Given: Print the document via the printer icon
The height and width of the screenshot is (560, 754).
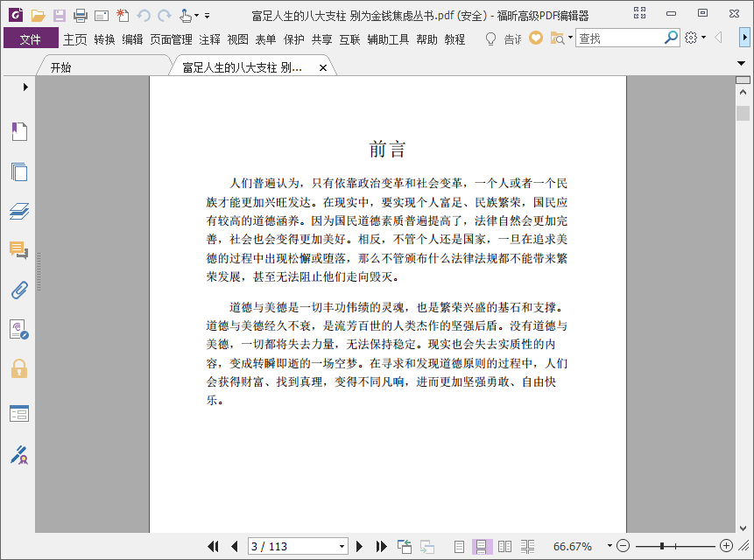Looking at the screenshot, I should 81,16.
